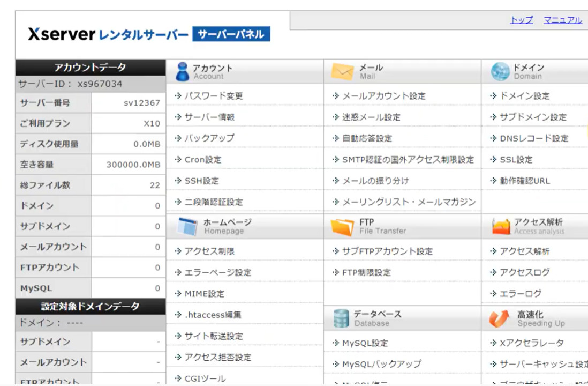Open Cron設定

[x=203, y=160]
